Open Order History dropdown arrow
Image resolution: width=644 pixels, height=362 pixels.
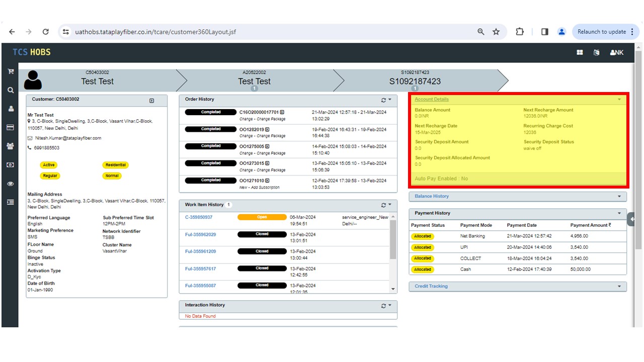tap(390, 100)
